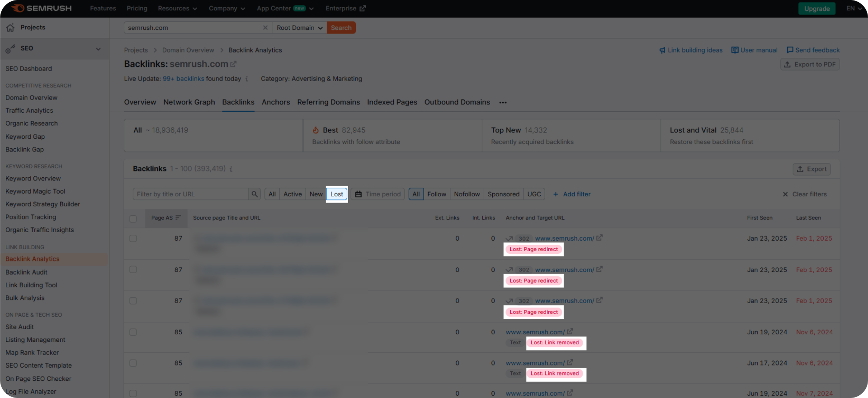Screen dimensions: 868x398
Task: Switch to the Outbound Domains tab
Action: tap(457, 102)
